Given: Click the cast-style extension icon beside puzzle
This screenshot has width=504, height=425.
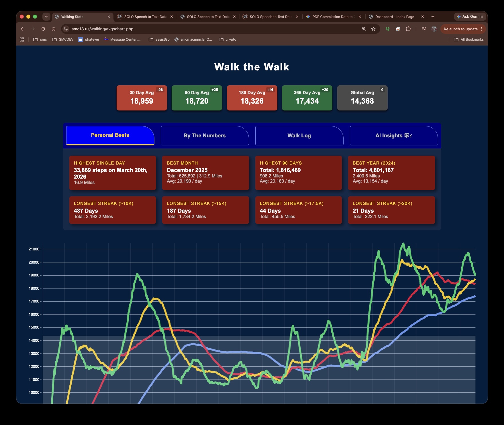Looking at the screenshot, I should (x=398, y=29).
